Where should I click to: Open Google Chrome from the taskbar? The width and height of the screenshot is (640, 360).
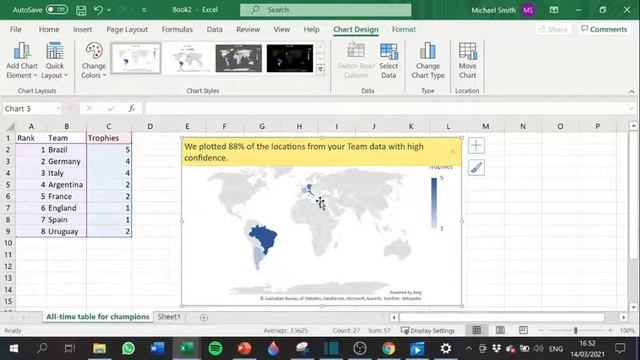[388, 349]
